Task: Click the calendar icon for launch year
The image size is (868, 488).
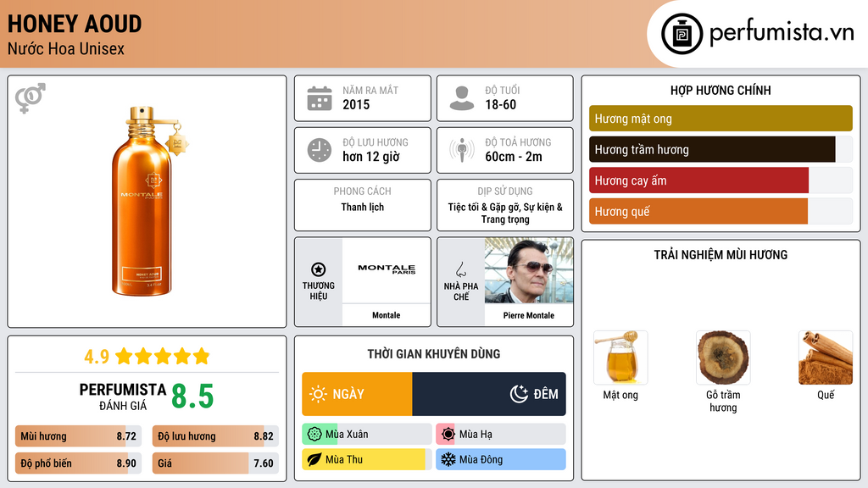Action: [x=319, y=98]
